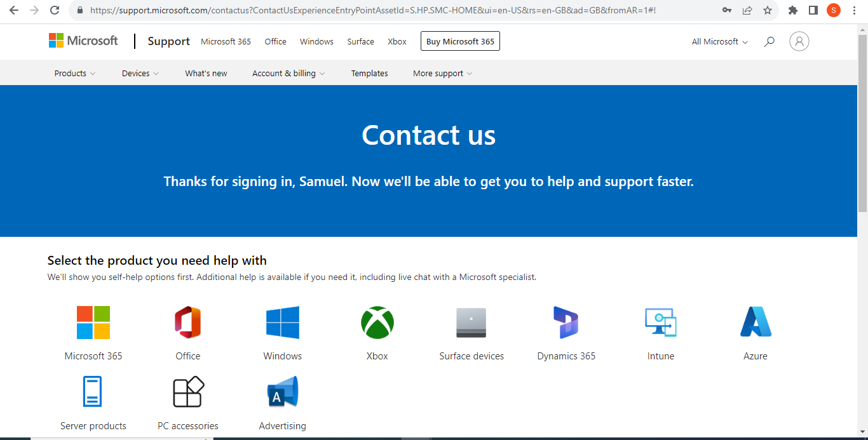Open the password key icon in address bar
Image resolution: width=868 pixels, height=440 pixels.
(727, 10)
